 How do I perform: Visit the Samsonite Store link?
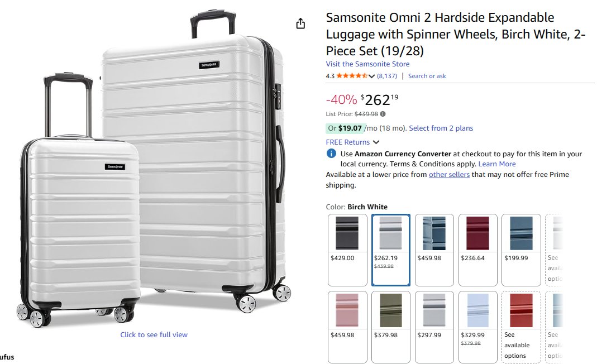coord(367,64)
